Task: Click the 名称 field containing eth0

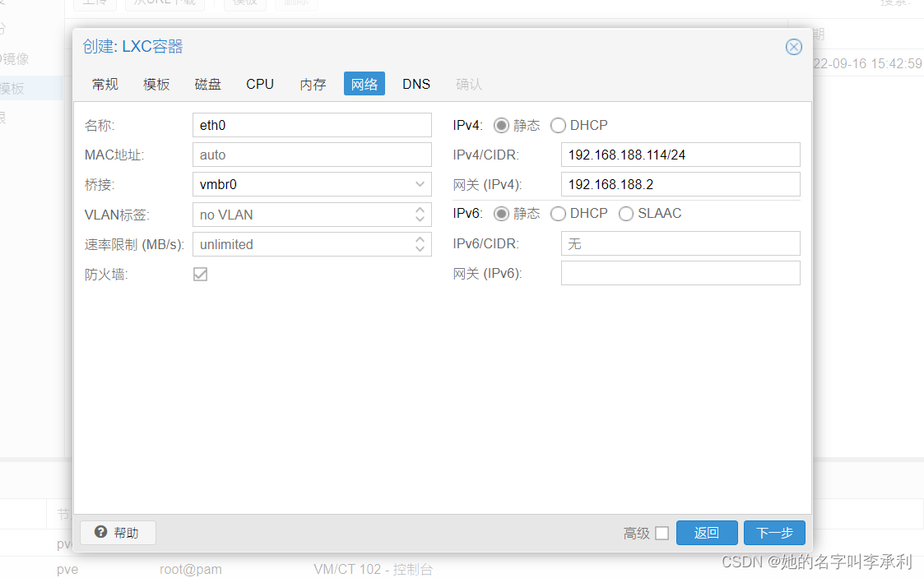Action: coord(312,125)
